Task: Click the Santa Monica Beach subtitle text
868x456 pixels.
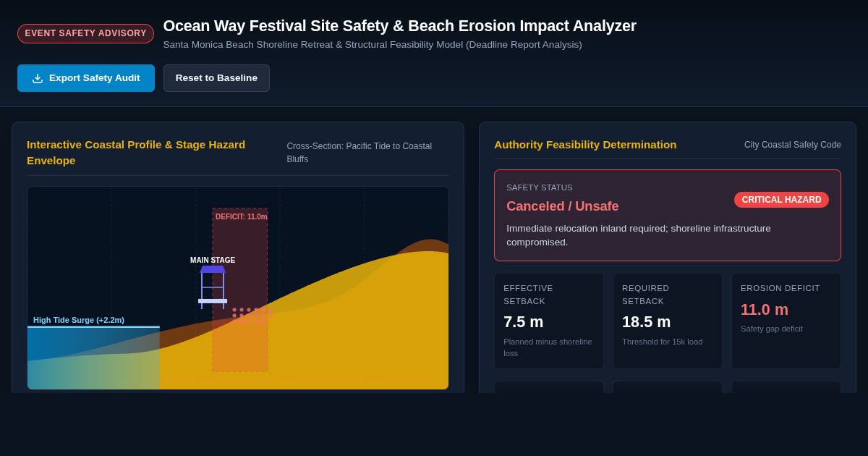Action: (x=373, y=45)
